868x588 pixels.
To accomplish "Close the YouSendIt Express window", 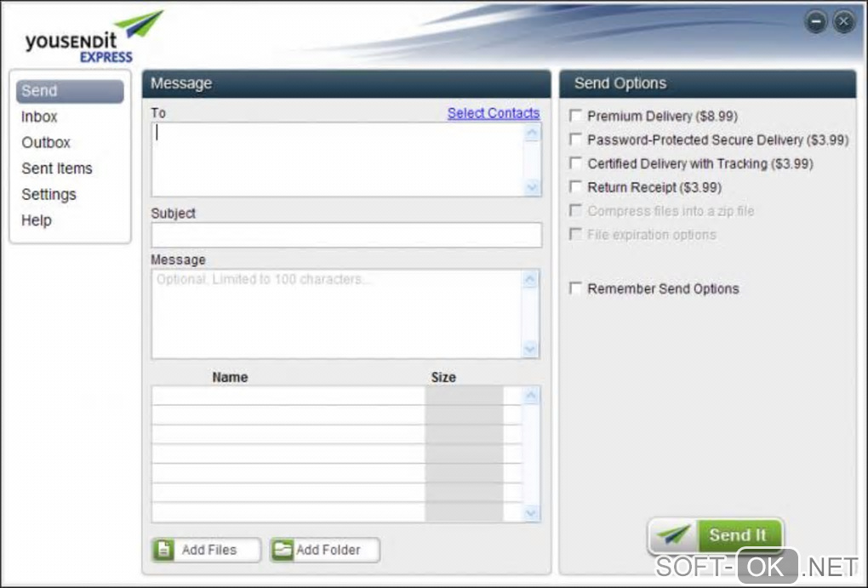I will click(843, 21).
